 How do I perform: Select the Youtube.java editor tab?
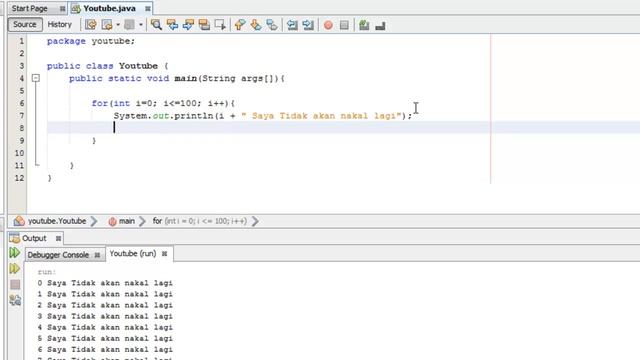[109, 9]
